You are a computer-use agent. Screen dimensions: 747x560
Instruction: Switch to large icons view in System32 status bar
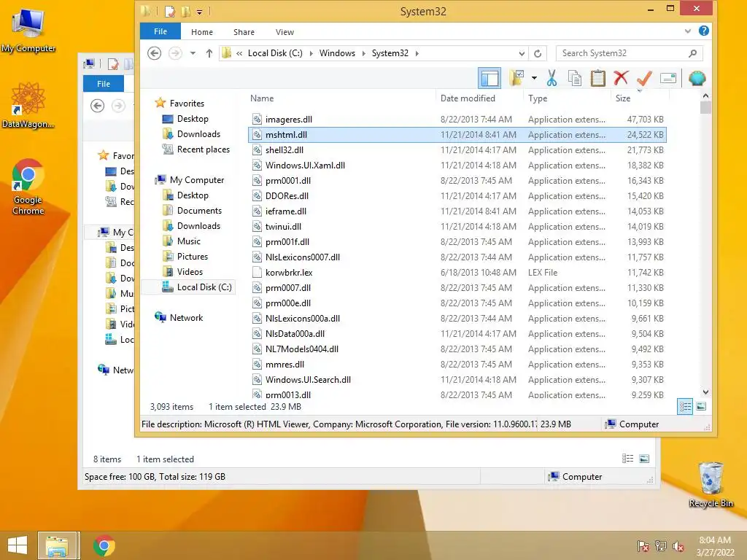(701, 406)
